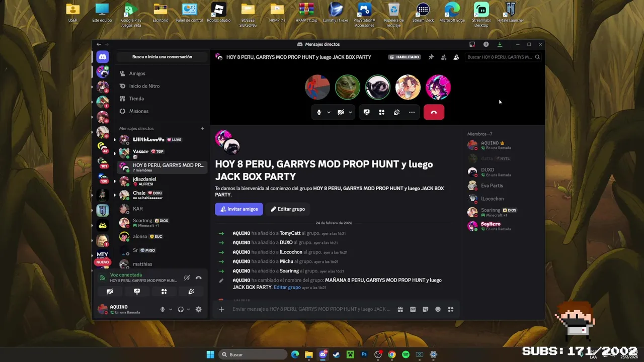The width and height of the screenshot is (644, 362).
Task: Toggle noise suppression in voice panel
Action: point(187,278)
